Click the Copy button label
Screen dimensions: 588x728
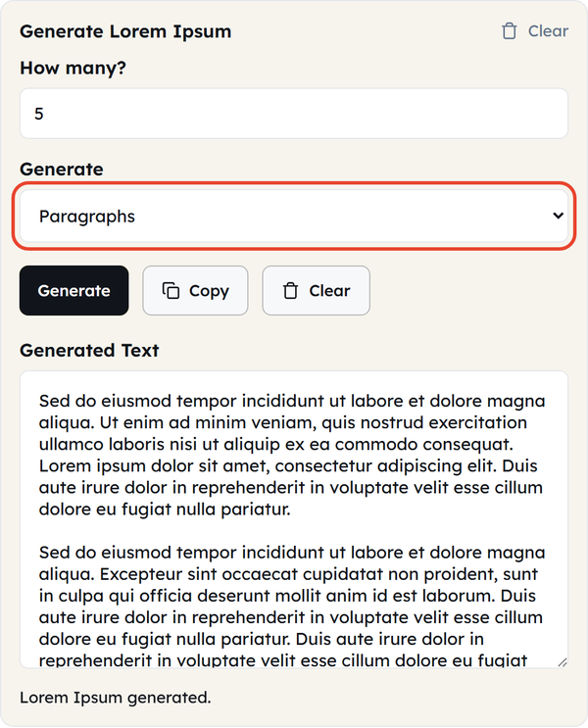(x=209, y=291)
